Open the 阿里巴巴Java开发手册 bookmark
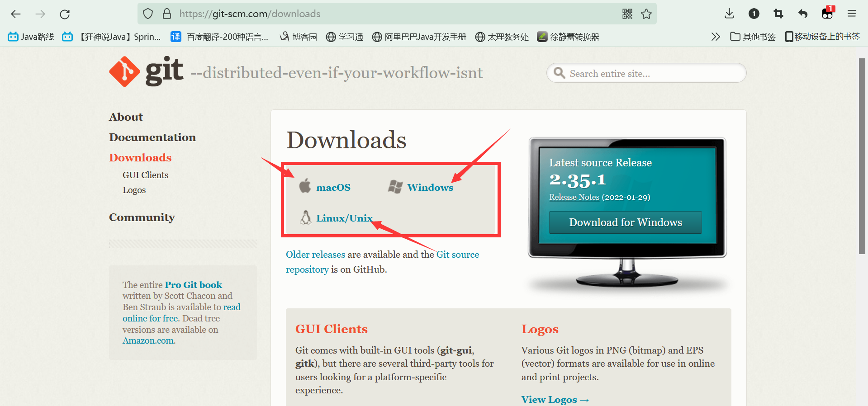Screen dimensions: 868x406 point(419,37)
